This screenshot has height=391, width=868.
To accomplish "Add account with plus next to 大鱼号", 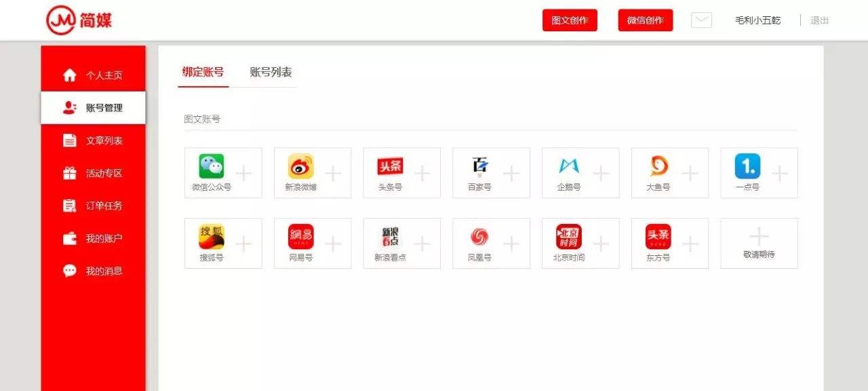I will (x=690, y=174).
